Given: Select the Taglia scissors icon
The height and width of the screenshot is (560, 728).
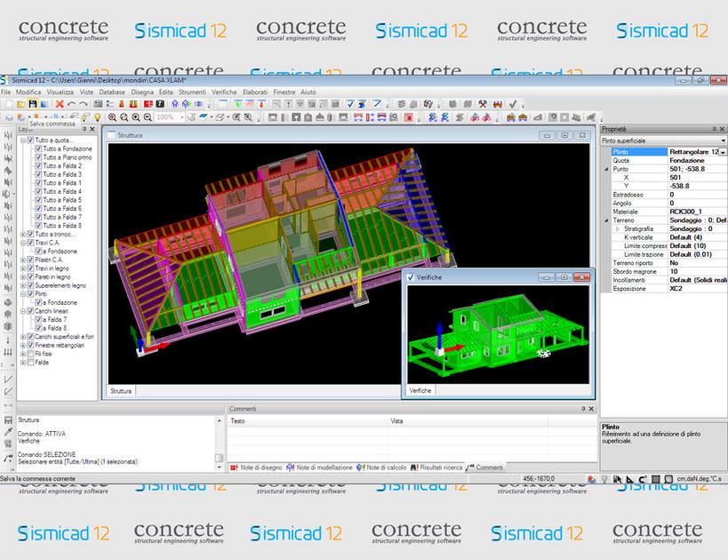Looking at the screenshot, I should click(x=59, y=104).
